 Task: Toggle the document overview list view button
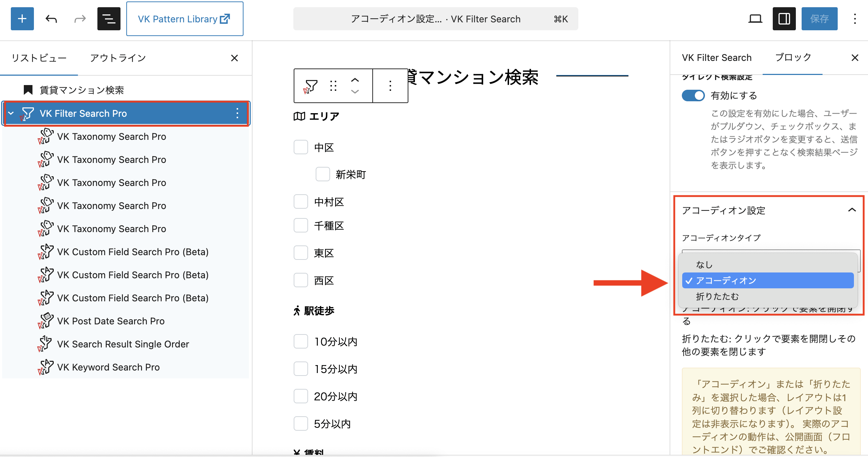click(109, 19)
